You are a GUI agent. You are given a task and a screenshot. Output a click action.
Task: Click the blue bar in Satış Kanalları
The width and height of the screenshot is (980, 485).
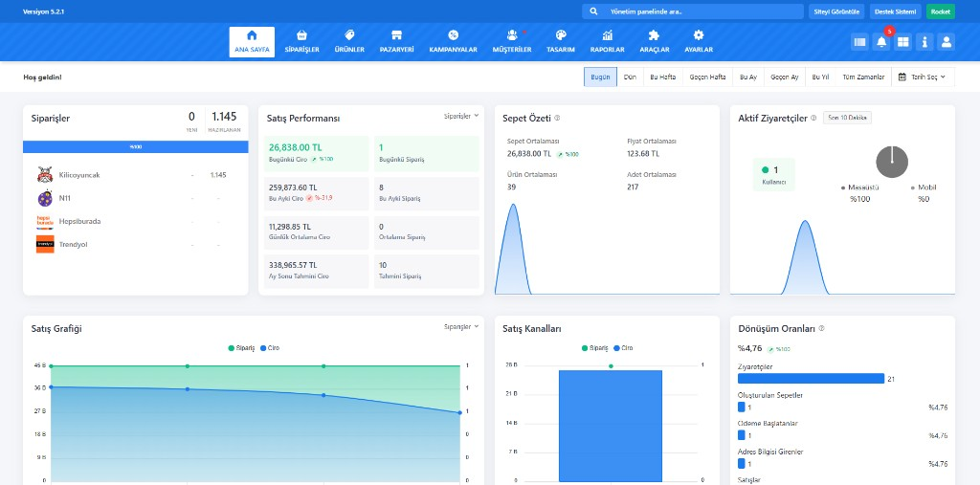(x=610, y=426)
